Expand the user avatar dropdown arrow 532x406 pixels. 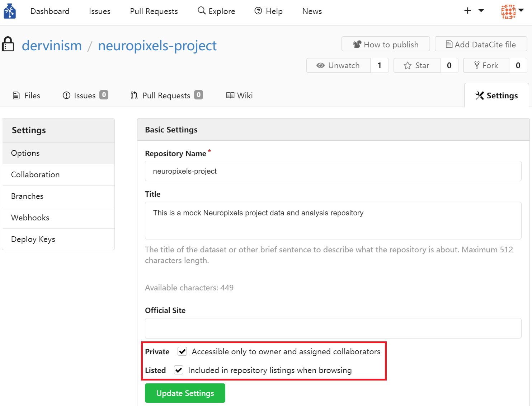coord(521,10)
